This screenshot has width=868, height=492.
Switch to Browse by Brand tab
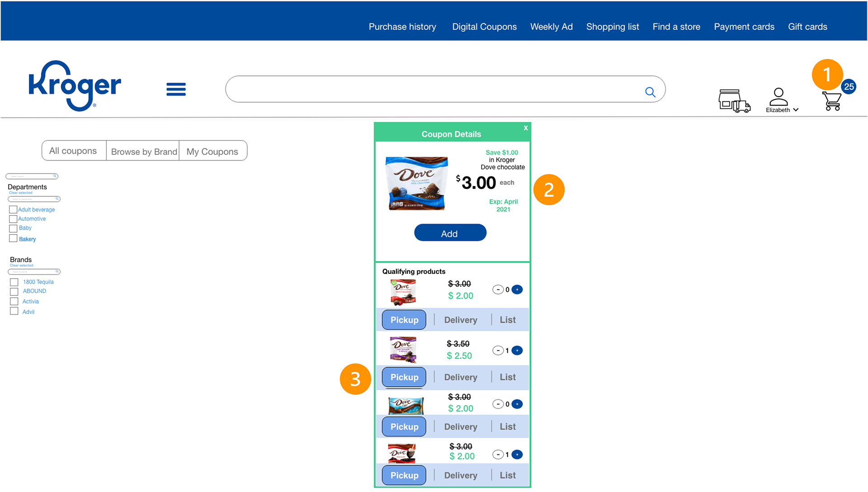tap(143, 150)
